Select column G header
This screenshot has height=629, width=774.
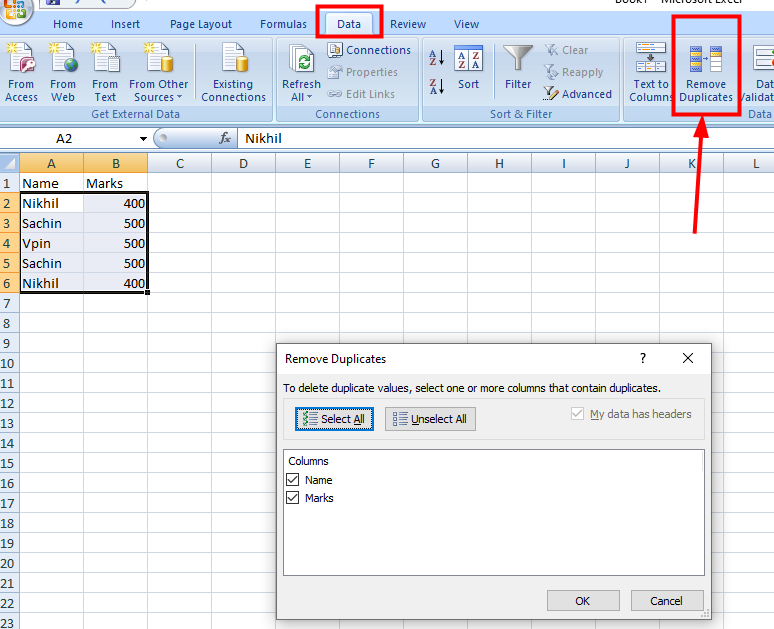click(x=435, y=163)
